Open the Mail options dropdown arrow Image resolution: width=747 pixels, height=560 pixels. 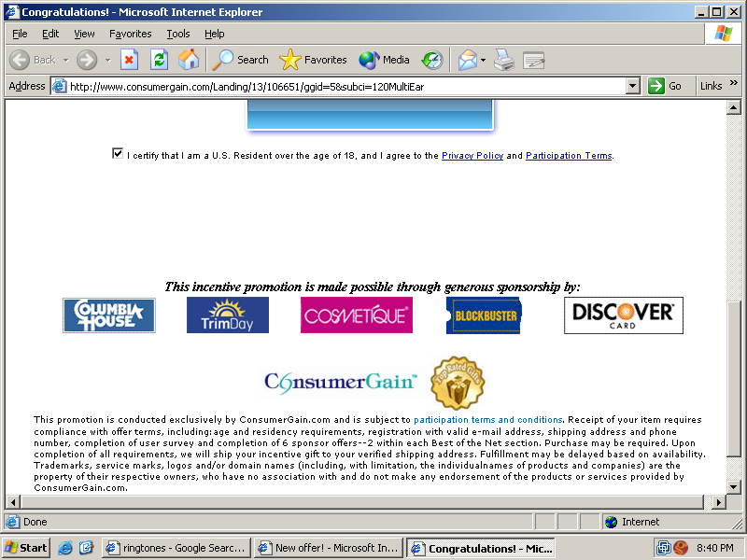483,60
